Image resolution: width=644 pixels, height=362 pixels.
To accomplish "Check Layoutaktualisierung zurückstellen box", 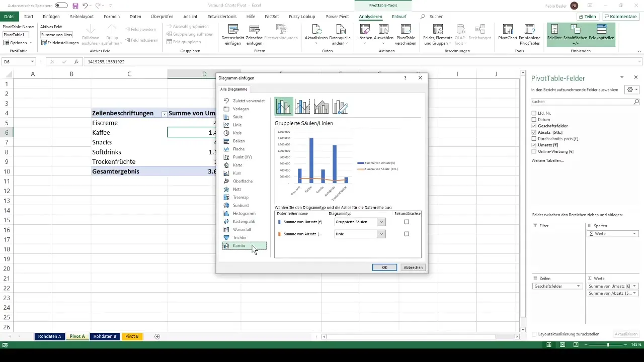I will 534,334.
